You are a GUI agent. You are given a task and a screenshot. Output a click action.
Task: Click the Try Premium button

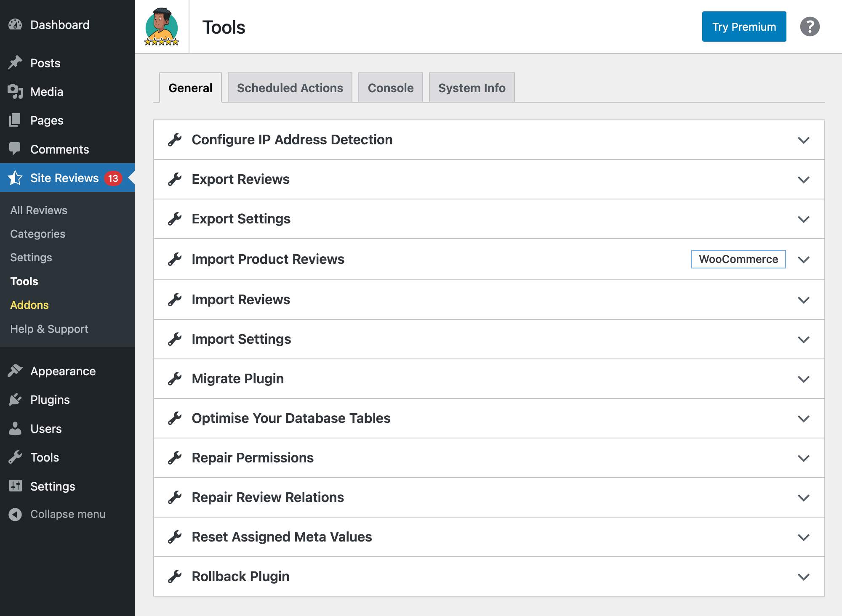point(744,27)
